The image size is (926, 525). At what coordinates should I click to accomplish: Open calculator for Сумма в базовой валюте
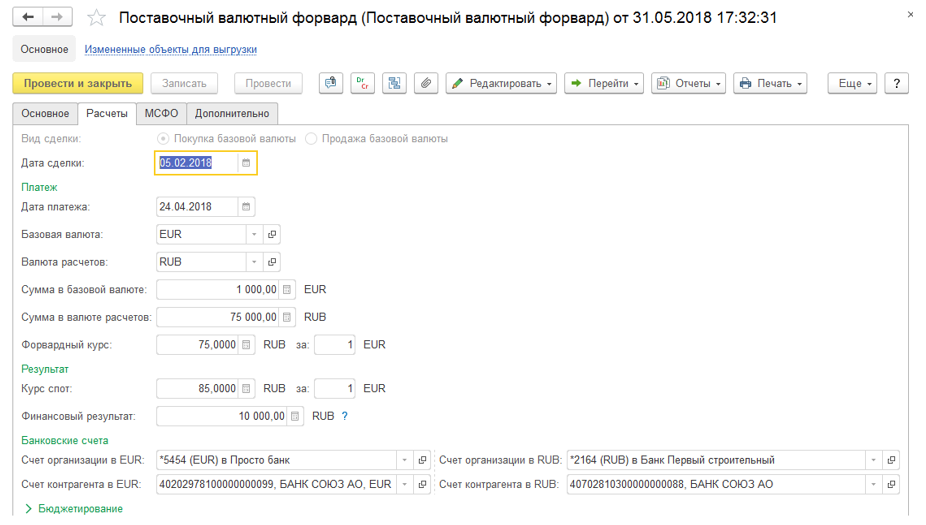pyautogui.click(x=287, y=289)
